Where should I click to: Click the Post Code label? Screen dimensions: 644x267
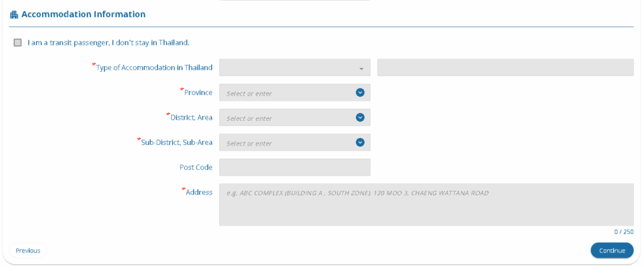tap(196, 168)
